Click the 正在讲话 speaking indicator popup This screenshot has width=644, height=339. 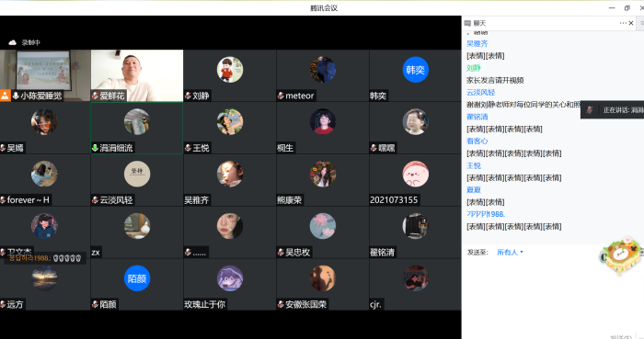(613, 110)
